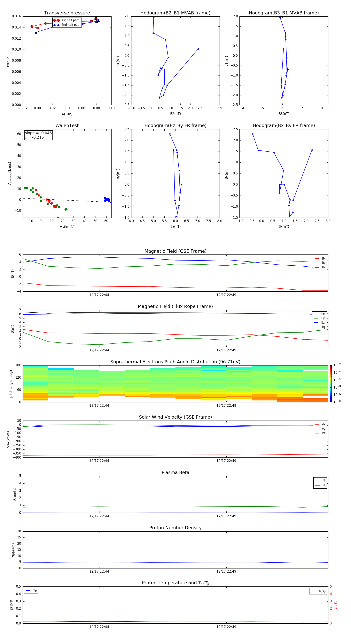Click the slope and r annotation box in WalenTest
351x644 pixels.
pos(38,135)
